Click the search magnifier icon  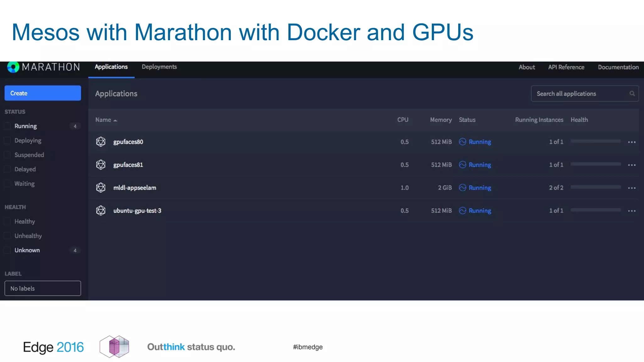tap(632, 94)
